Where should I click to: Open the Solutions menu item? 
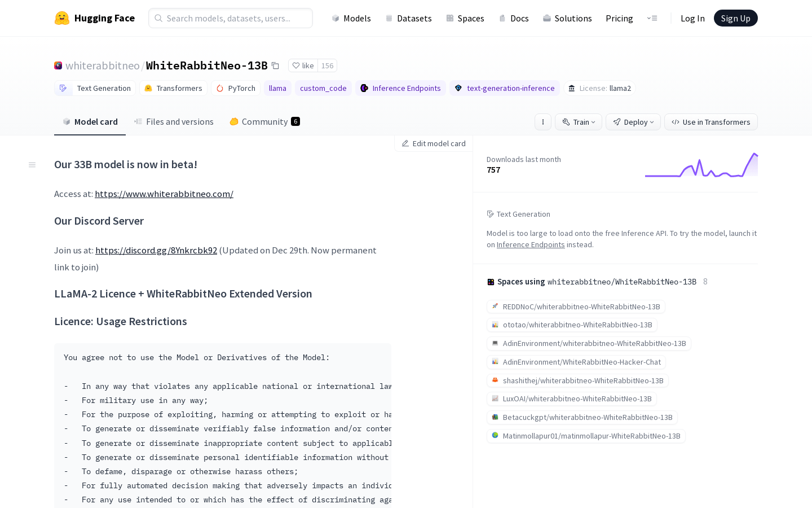pos(567,18)
